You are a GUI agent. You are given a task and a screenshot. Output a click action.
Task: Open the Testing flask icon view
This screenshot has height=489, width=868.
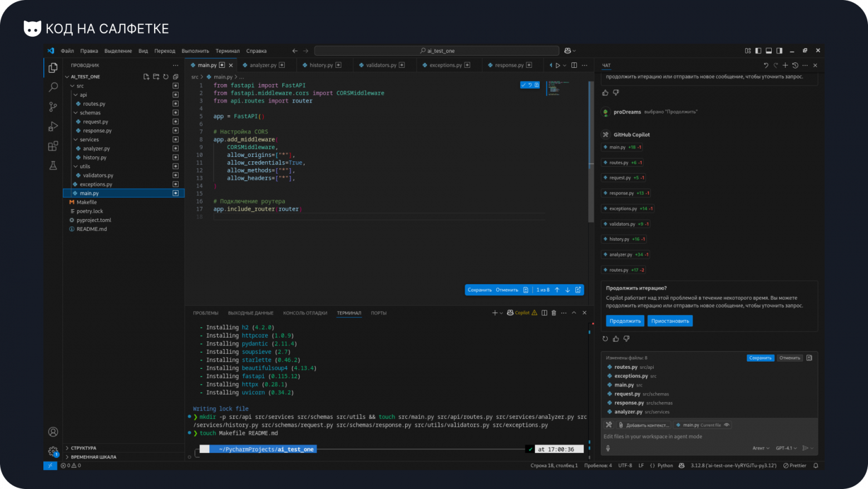(53, 165)
